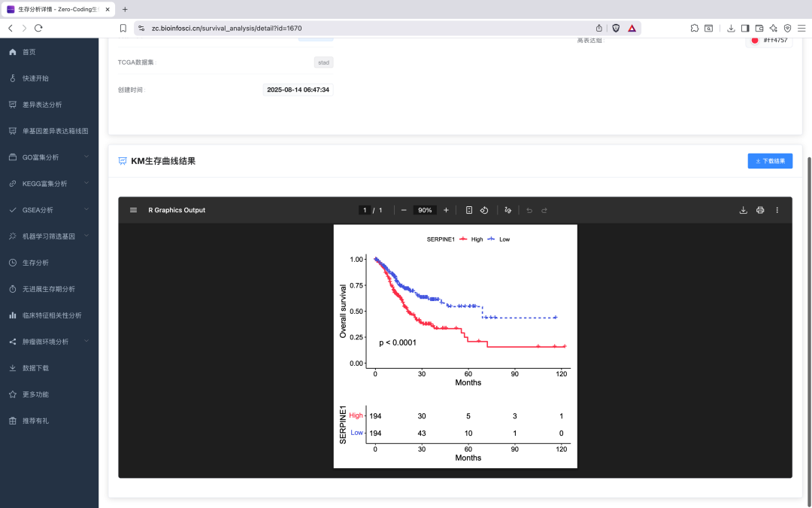Click the red #ff4757 color swatch
This screenshot has width=812, height=508.
tap(755, 40)
